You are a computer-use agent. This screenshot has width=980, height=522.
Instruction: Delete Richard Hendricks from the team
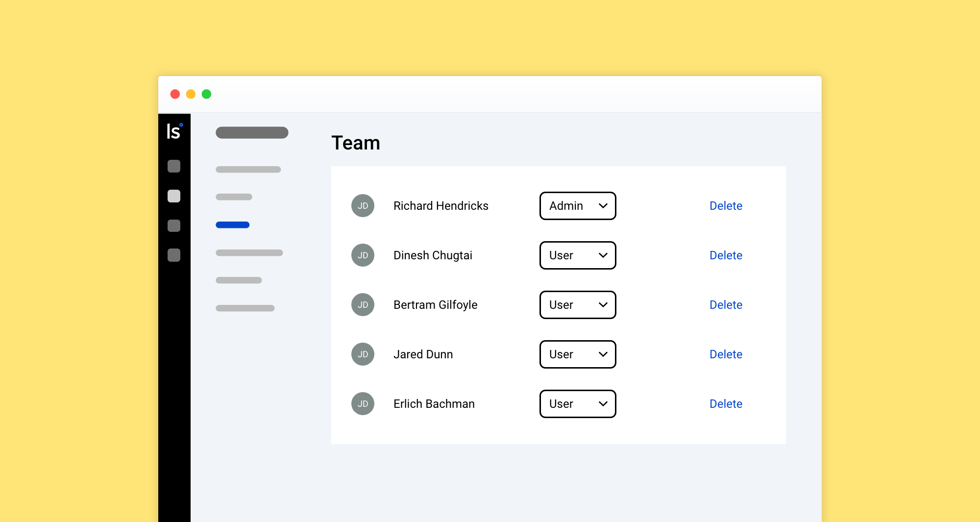pyautogui.click(x=726, y=206)
